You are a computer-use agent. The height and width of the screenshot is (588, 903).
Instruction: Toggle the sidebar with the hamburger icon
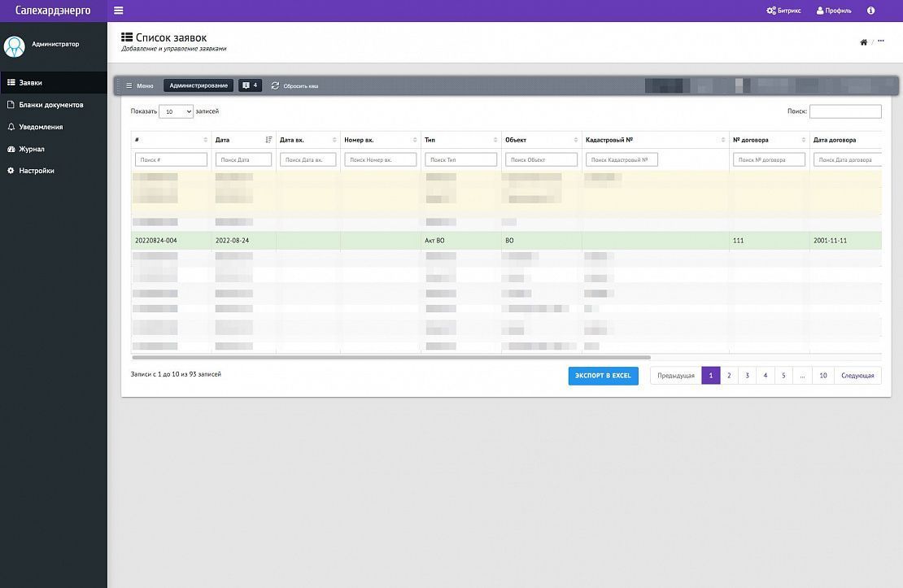(119, 11)
